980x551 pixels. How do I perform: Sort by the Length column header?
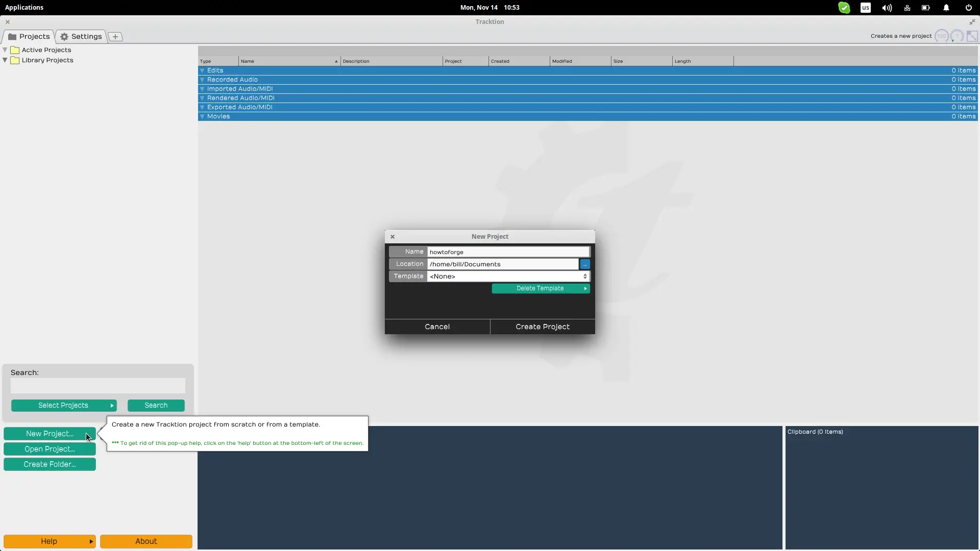tap(703, 61)
